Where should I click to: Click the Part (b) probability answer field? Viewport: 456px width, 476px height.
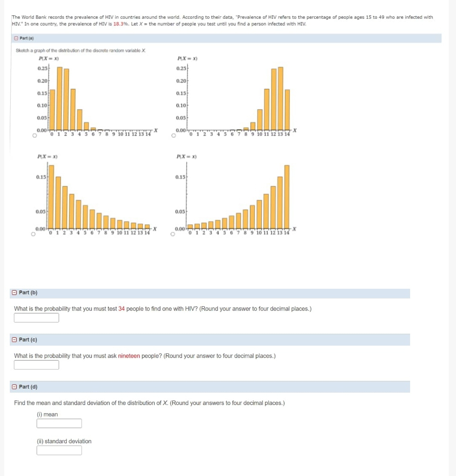(37, 317)
